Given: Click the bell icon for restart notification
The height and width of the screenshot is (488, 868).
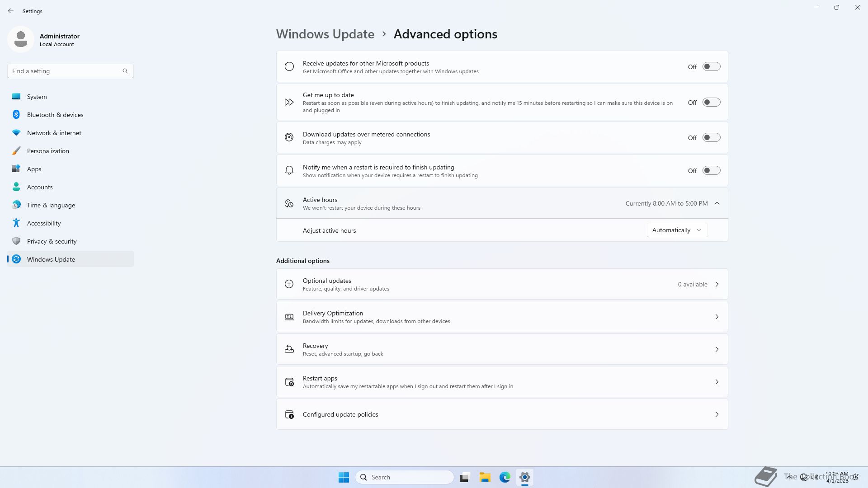Looking at the screenshot, I should (289, 170).
